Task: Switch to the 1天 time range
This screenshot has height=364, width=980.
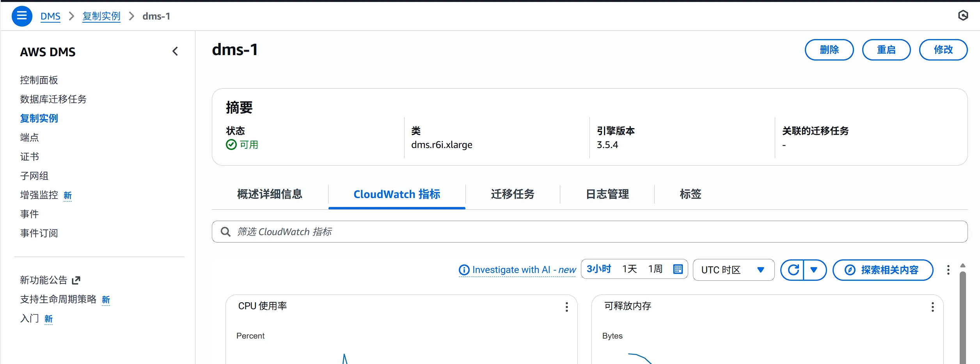Action: click(629, 268)
